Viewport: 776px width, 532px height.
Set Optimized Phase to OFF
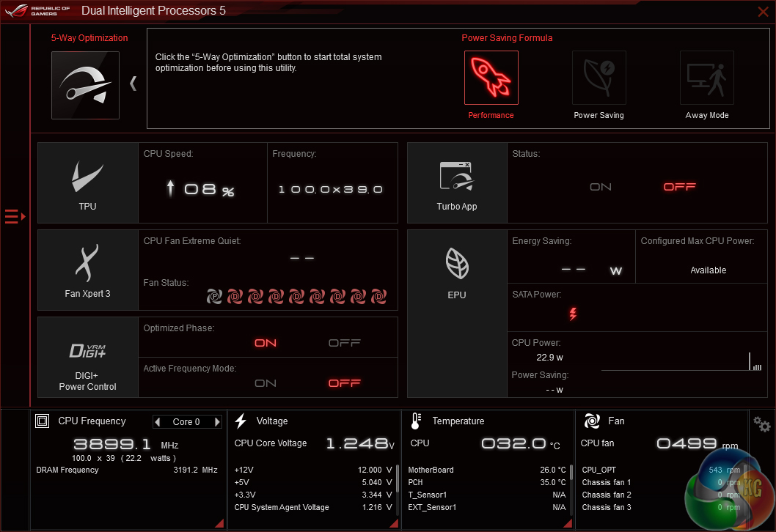(344, 343)
